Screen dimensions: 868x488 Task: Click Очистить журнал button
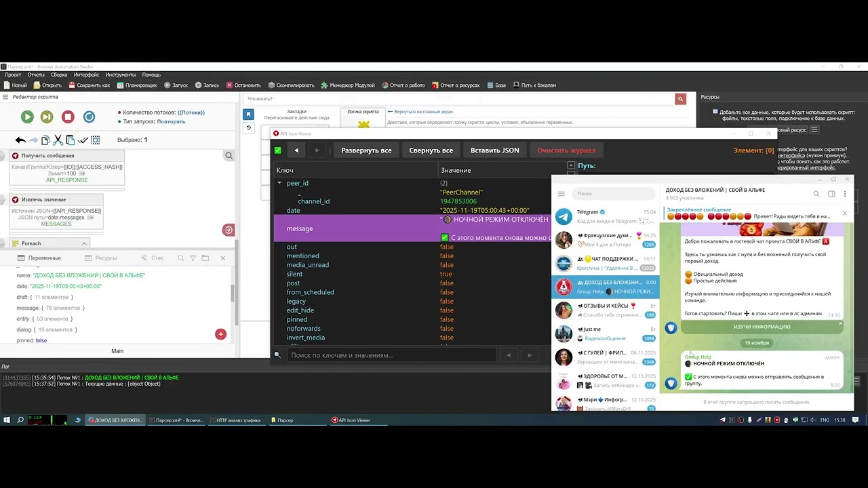pos(566,150)
